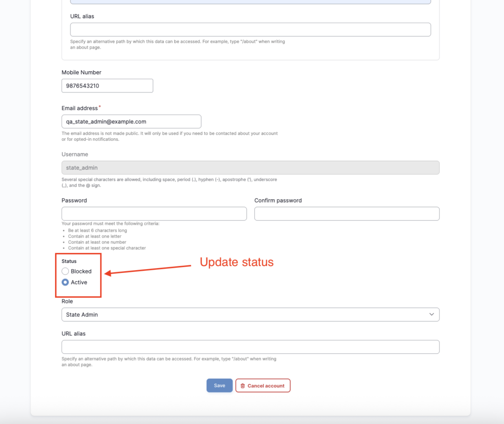The height and width of the screenshot is (424, 504).
Task: Click the 'State Admin' selected role text
Action: pos(82,314)
